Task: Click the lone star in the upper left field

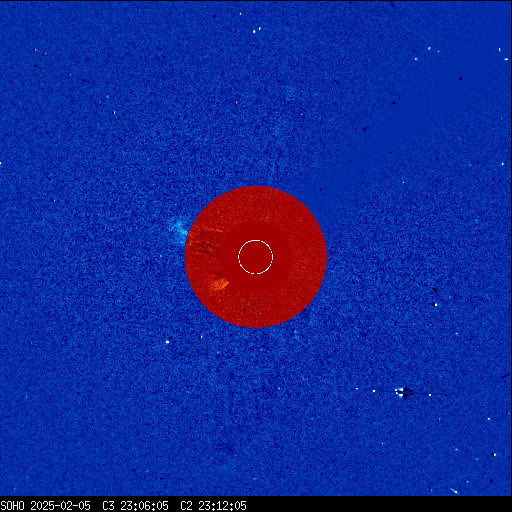Action: (114, 113)
